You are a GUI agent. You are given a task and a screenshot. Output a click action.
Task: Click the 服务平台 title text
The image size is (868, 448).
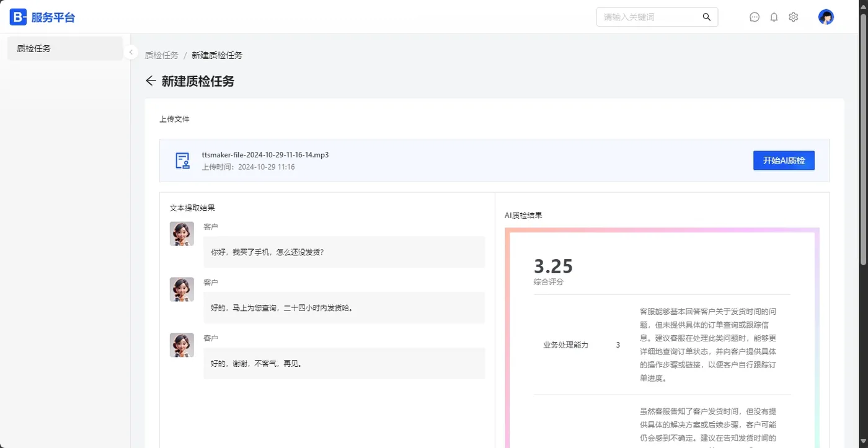tap(53, 17)
